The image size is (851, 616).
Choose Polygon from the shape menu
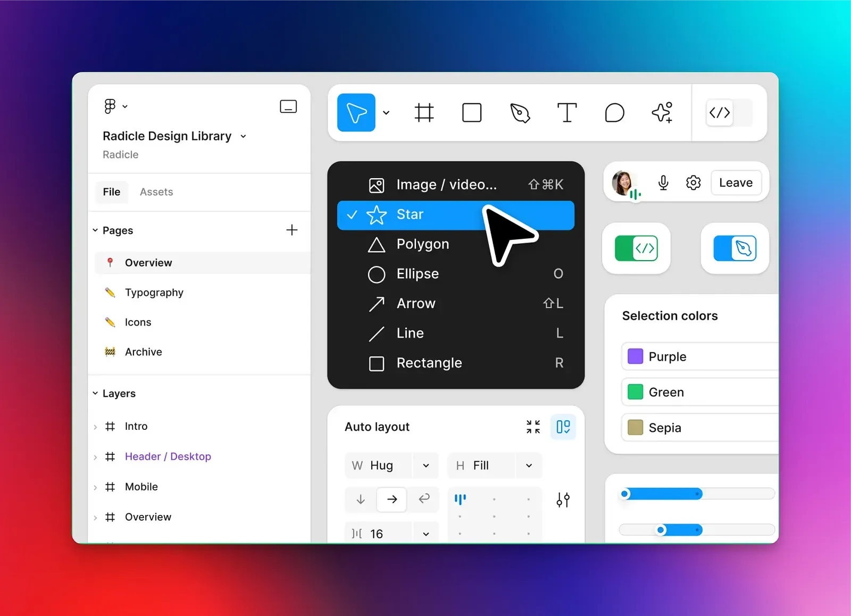456,244
